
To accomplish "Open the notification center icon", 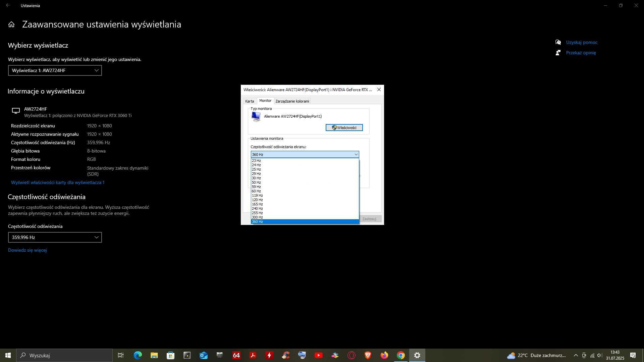I will 633,355.
